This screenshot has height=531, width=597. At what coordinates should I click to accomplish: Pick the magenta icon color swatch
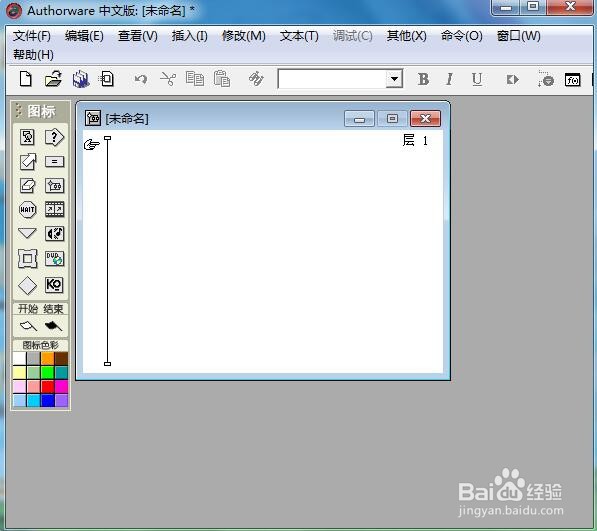(61, 386)
